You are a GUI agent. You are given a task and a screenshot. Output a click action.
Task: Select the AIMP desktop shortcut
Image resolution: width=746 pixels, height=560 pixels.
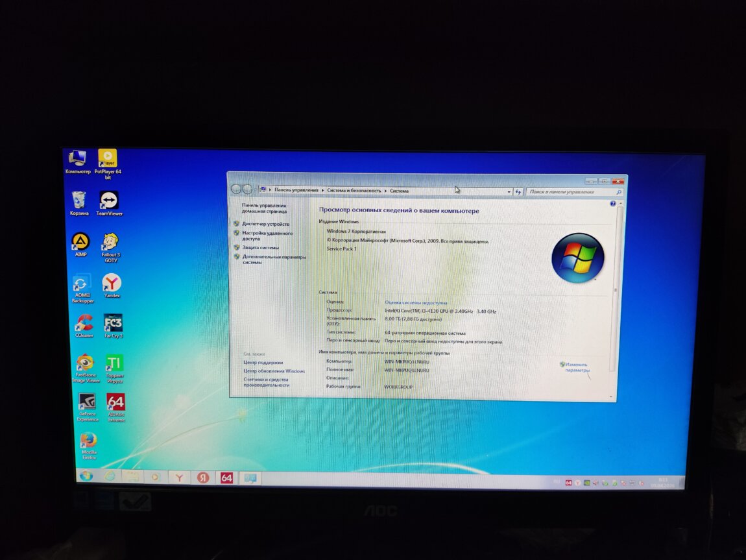point(80,242)
